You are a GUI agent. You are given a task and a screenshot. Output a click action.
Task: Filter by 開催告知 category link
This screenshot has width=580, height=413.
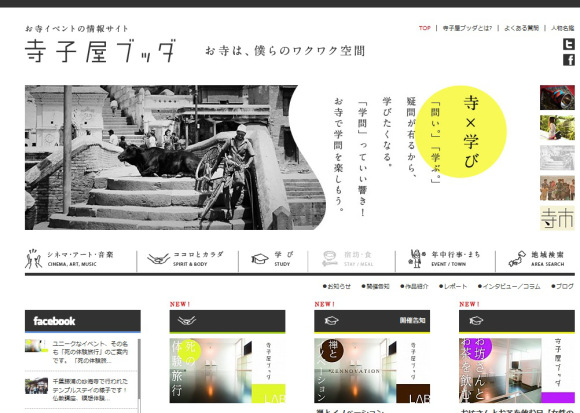click(x=375, y=286)
